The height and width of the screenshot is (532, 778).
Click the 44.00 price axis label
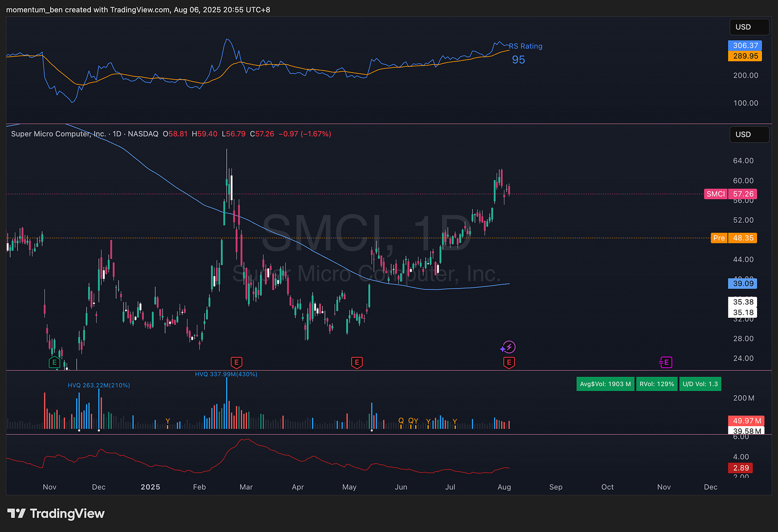[x=743, y=259]
